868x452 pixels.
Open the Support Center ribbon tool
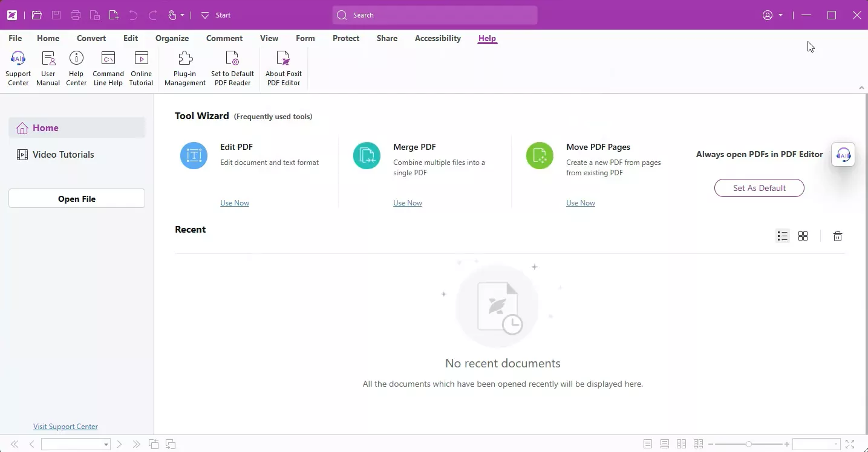18,66
